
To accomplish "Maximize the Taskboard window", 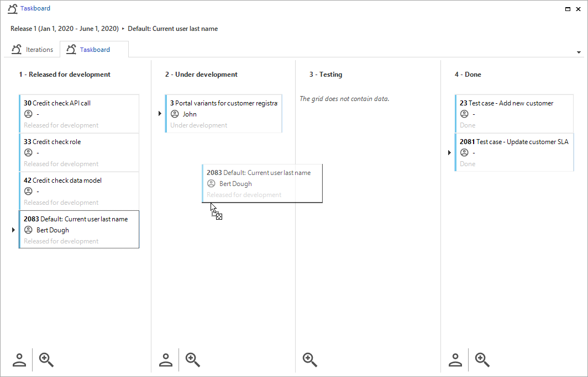I will pos(568,9).
